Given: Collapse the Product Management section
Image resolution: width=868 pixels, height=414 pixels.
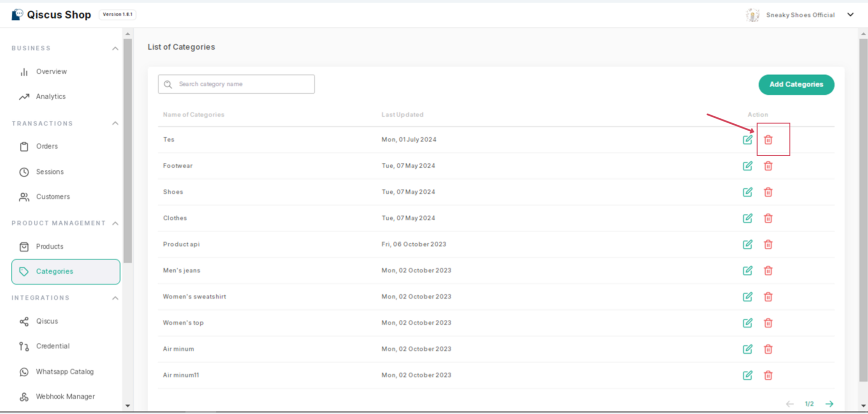Looking at the screenshot, I should tap(115, 223).
